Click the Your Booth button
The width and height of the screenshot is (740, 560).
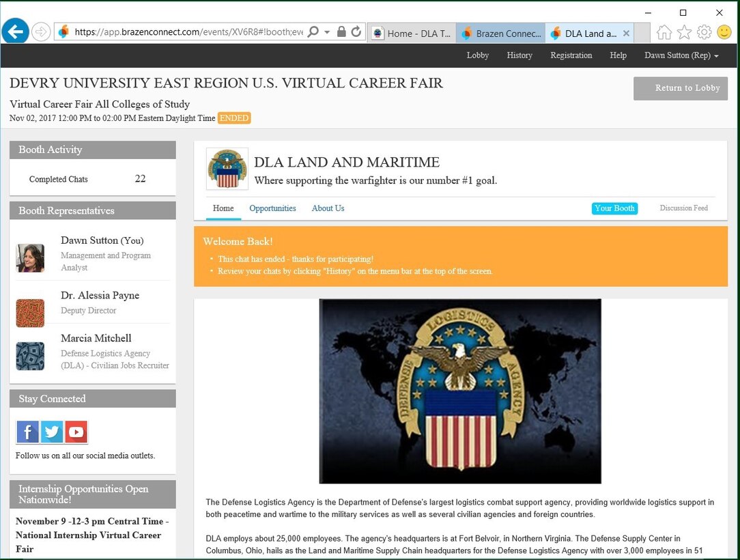tap(614, 208)
